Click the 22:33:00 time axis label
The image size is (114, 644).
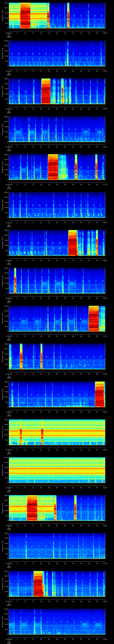[9, 450]
